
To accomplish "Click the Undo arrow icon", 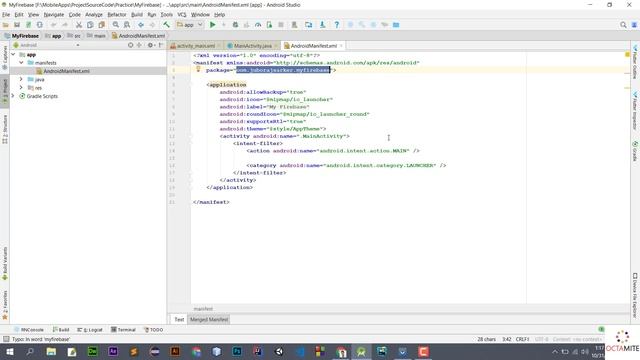I will point(53,25).
